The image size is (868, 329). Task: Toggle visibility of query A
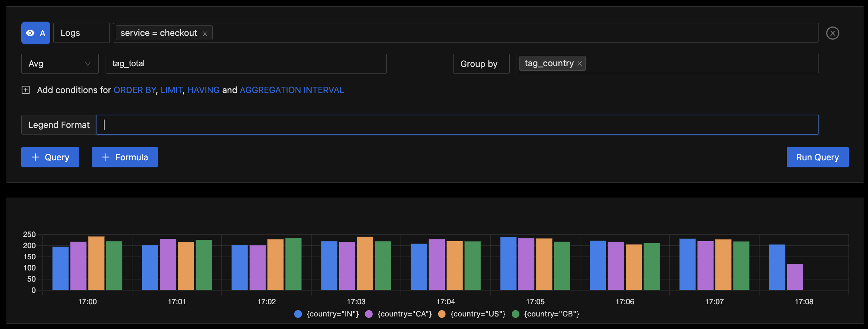coord(36,33)
